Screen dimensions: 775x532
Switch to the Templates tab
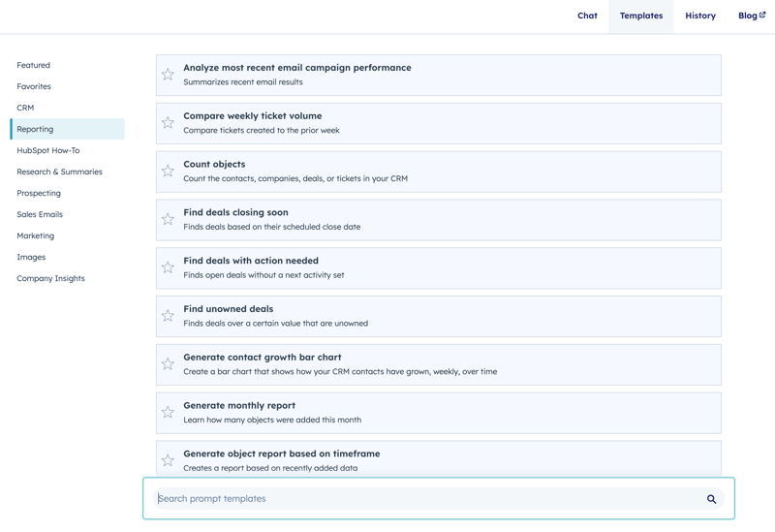(641, 16)
